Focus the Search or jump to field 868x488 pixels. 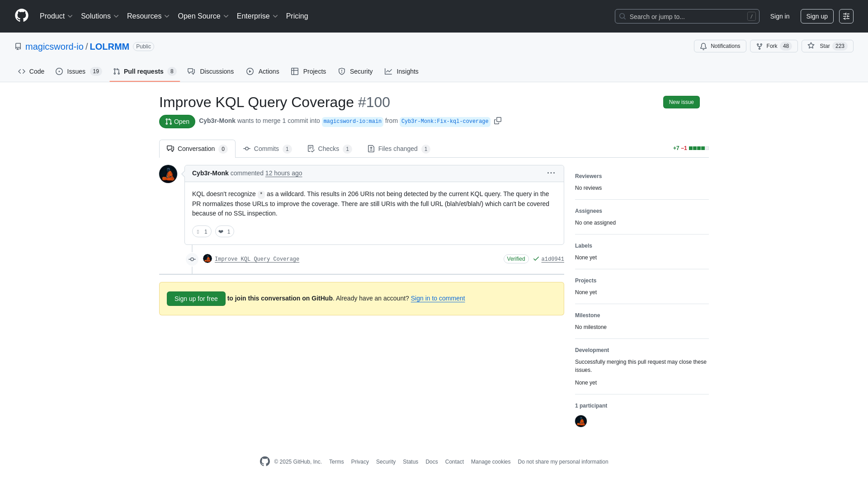pos(687,16)
